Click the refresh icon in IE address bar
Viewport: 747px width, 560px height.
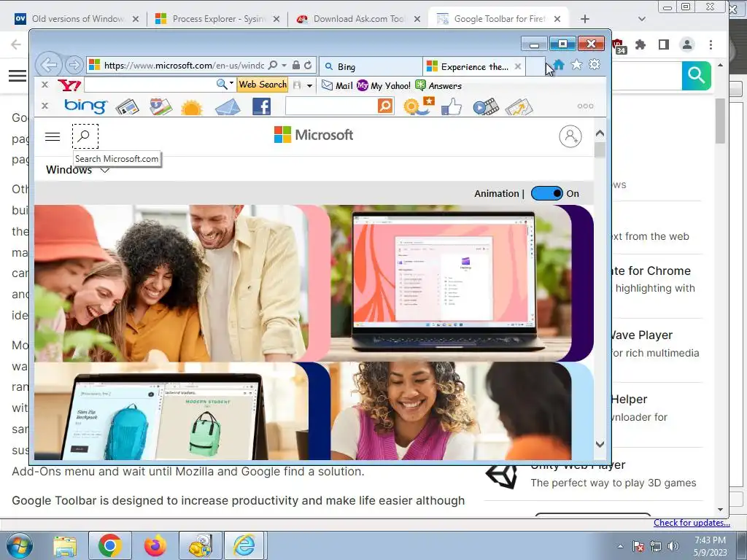tap(309, 65)
